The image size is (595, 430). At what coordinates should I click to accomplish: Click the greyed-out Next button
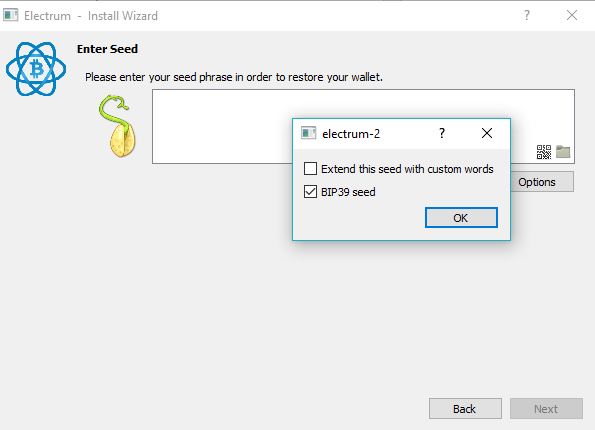point(546,409)
